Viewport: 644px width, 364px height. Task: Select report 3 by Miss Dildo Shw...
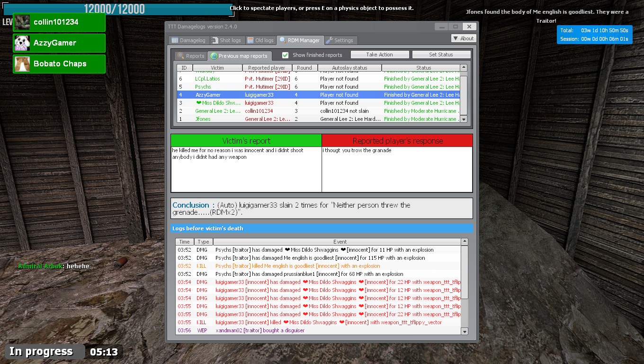318,103
